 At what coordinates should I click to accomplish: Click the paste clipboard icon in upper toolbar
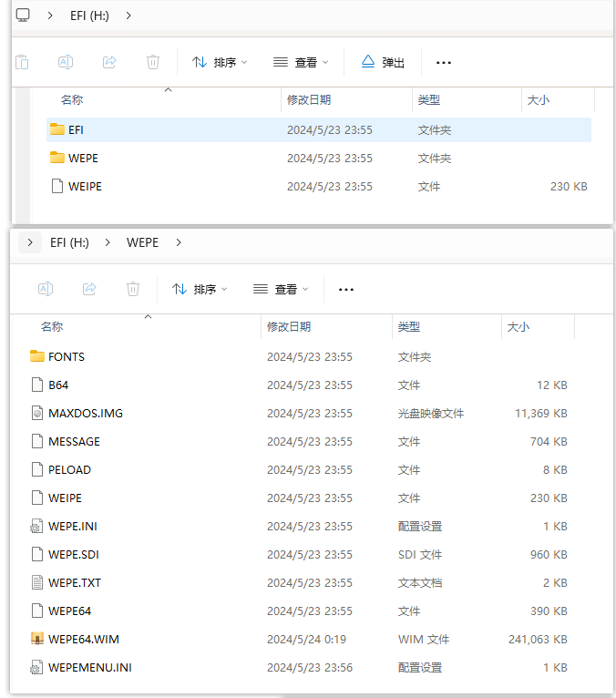point(22,62)
